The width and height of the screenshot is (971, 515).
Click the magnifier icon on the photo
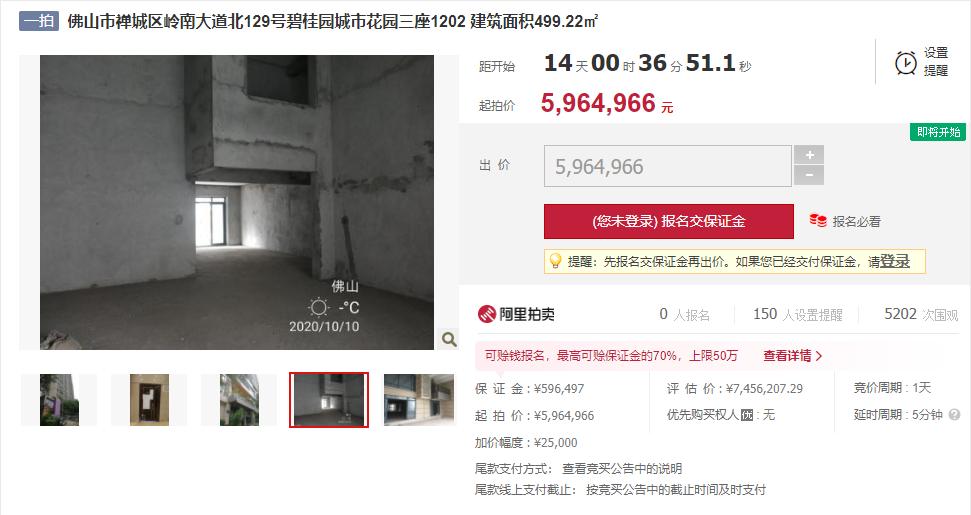point(449,339)
